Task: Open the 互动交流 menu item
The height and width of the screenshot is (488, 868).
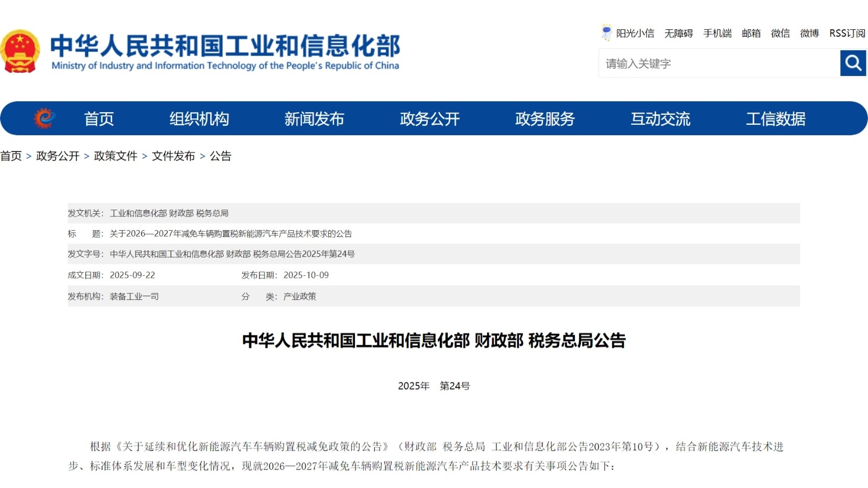Action: (x=660, y=119)
